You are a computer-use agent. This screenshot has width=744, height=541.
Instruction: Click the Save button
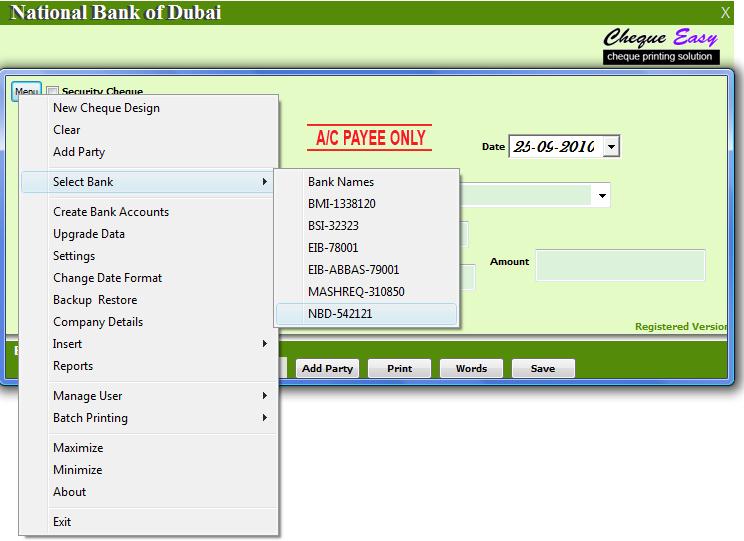pos(543,368)
